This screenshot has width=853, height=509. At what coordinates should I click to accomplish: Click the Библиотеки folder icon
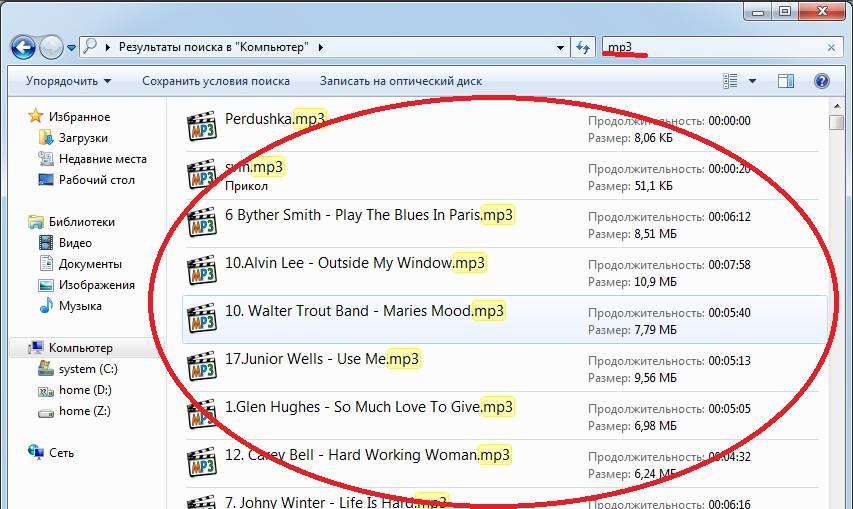tap(36, 222)
